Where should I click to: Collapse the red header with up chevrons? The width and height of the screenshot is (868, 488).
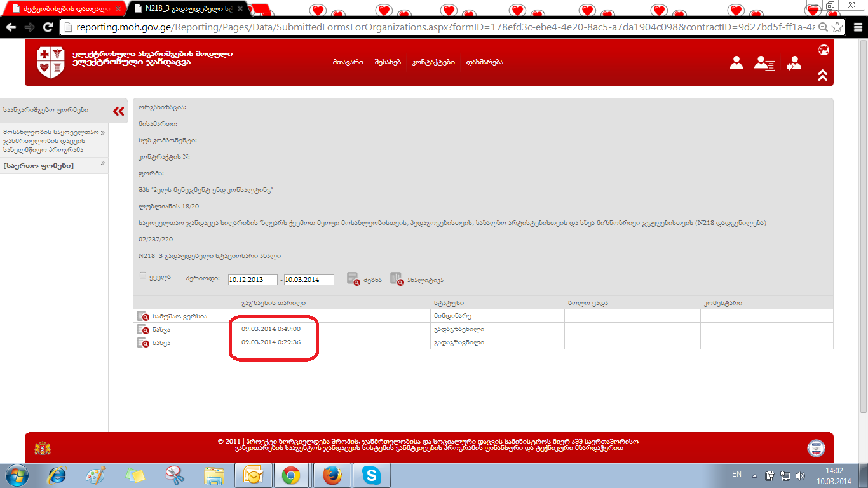(822, 76)
